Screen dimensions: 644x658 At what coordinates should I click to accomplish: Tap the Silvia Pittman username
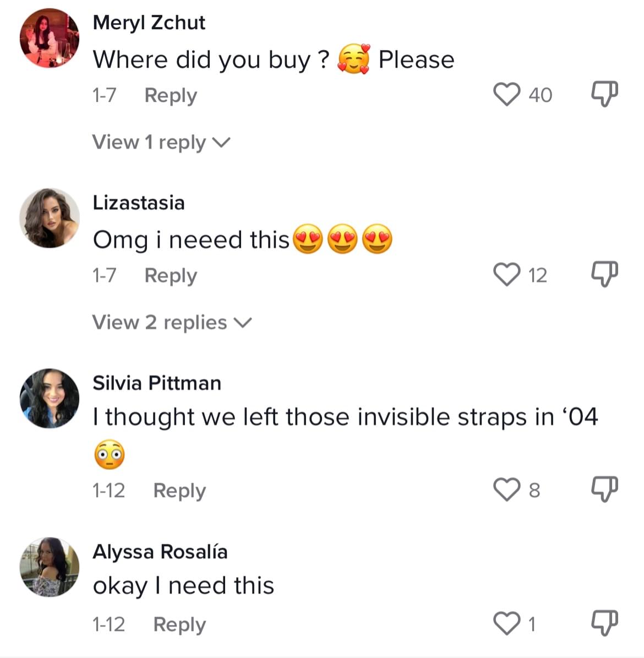pyautogui.click(x=157, y=383)
